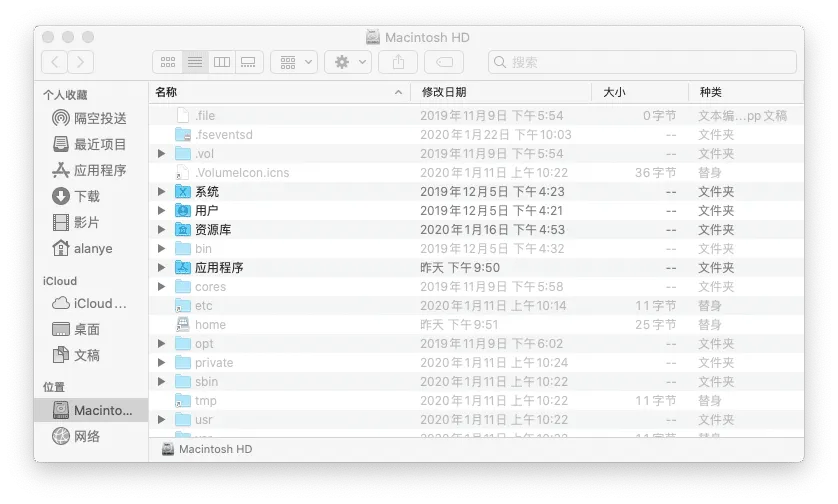Expand the .vol folder

point(161,154)
